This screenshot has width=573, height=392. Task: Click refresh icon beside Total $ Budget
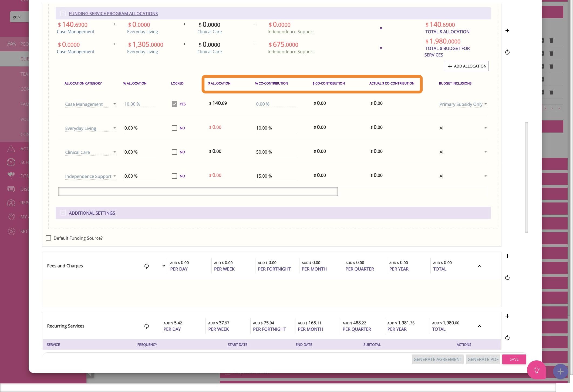coord(507,52)
